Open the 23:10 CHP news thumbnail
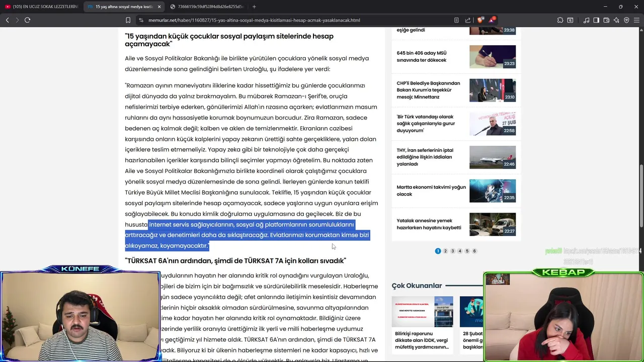Image resolution: width=644 pixels, height=362 pixels. tap(493, 90)
